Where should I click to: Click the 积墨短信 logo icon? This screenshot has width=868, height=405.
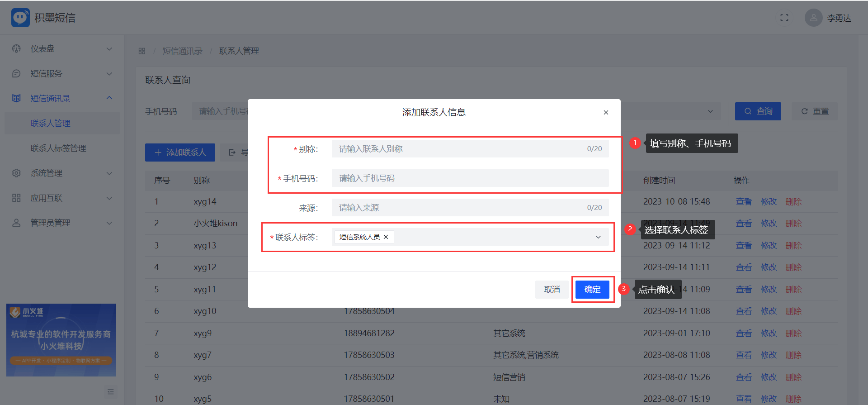point(20,18)
